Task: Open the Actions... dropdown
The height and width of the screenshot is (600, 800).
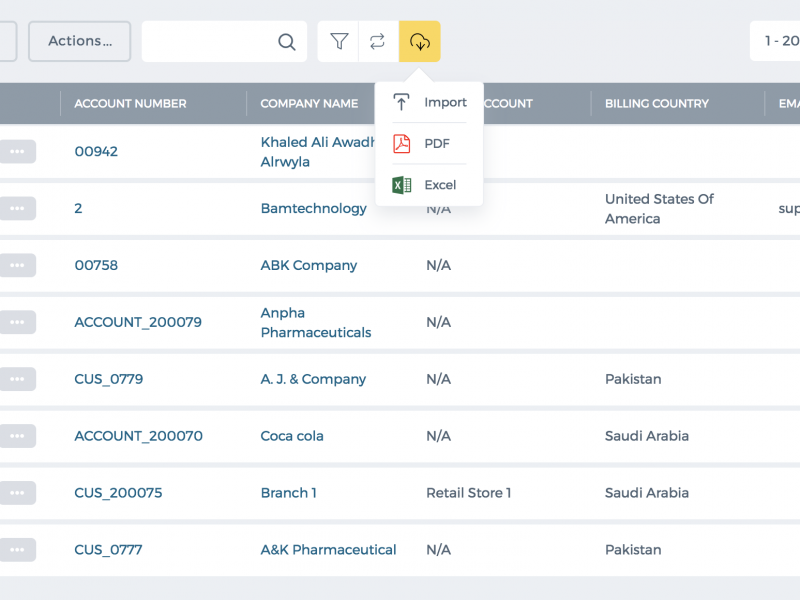Action: [x=80, y=41]
